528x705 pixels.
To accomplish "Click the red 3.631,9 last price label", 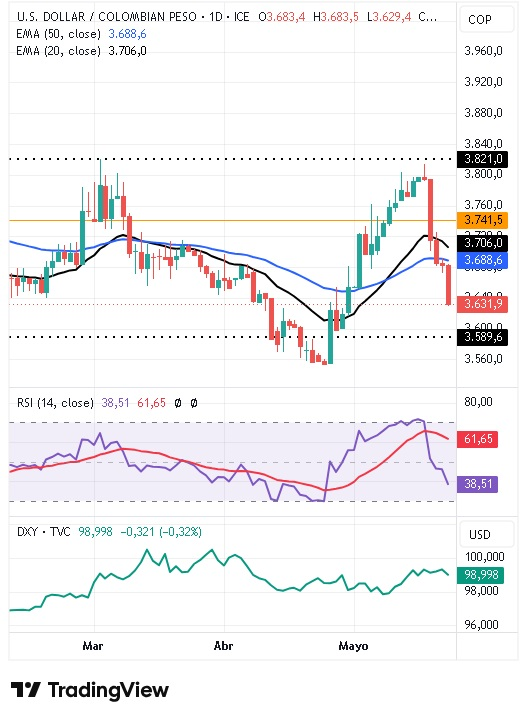I will [x=482, y=304].
